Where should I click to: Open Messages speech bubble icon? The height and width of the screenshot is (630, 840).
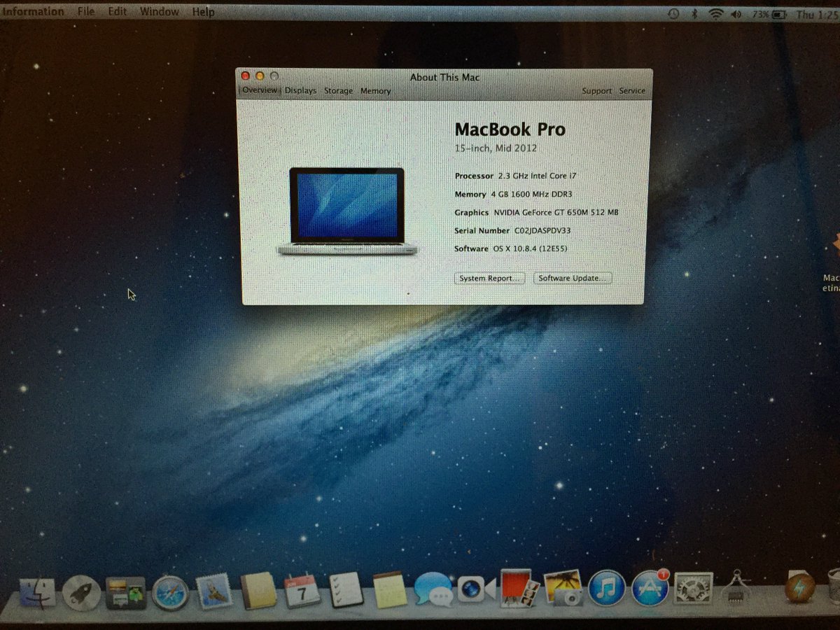(x=433, y=590)
